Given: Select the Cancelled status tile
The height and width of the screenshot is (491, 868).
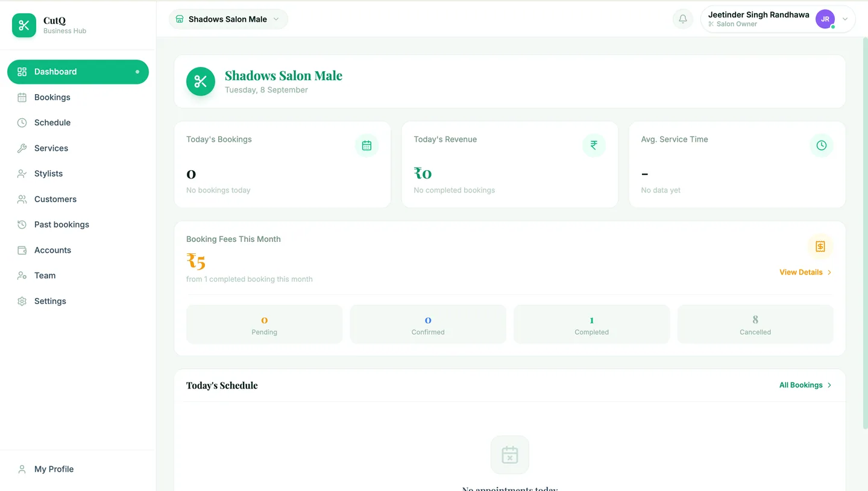Looking at the screenshot, I should point(755,325).
